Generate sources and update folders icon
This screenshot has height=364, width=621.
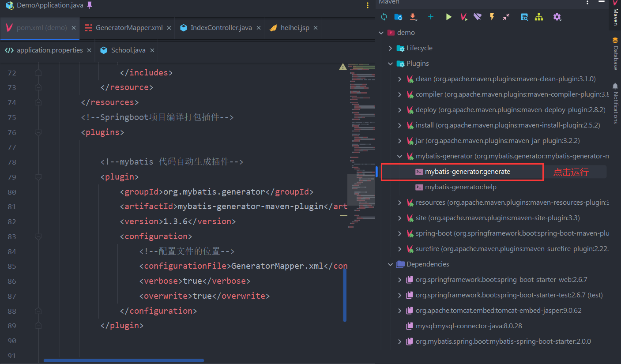click(x=398, y=17)
